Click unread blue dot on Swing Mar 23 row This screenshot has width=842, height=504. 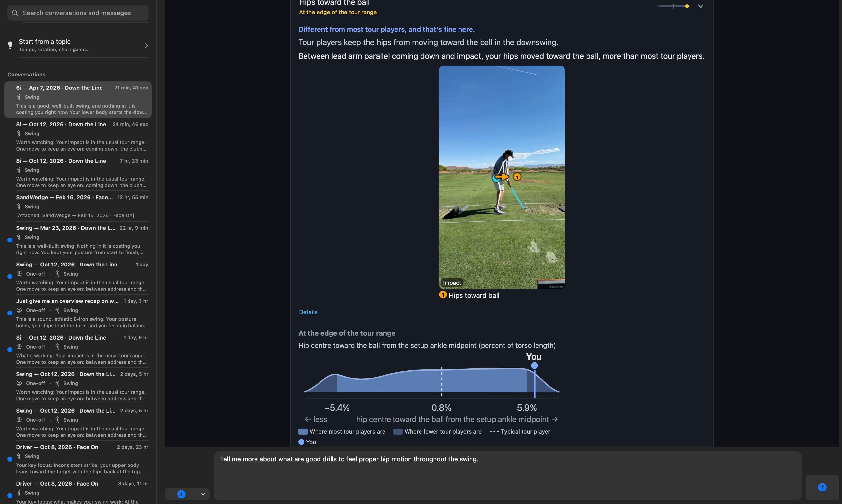click(10, 240)
